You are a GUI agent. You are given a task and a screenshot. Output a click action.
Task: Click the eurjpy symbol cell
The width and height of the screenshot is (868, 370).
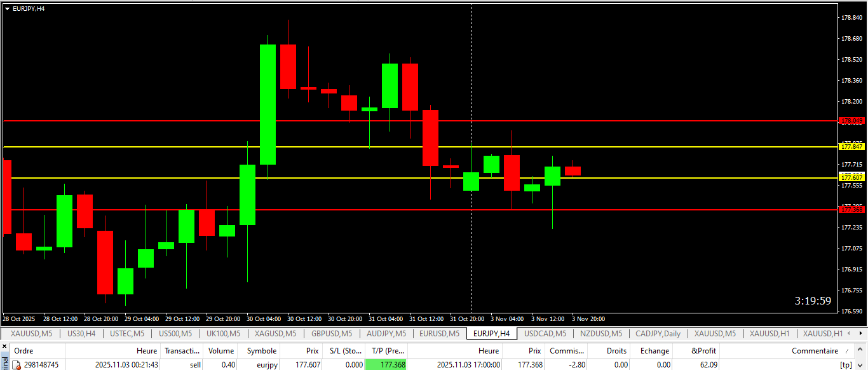[266, 365]
